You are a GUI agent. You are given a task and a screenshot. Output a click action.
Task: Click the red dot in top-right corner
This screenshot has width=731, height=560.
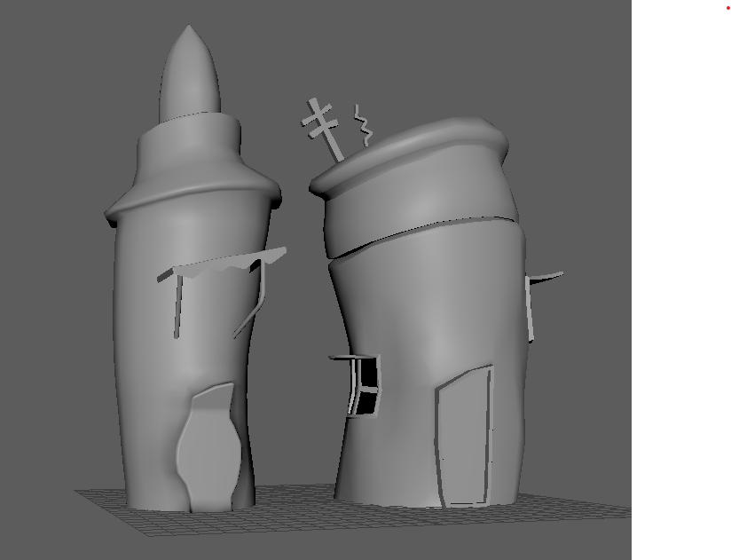727,8
